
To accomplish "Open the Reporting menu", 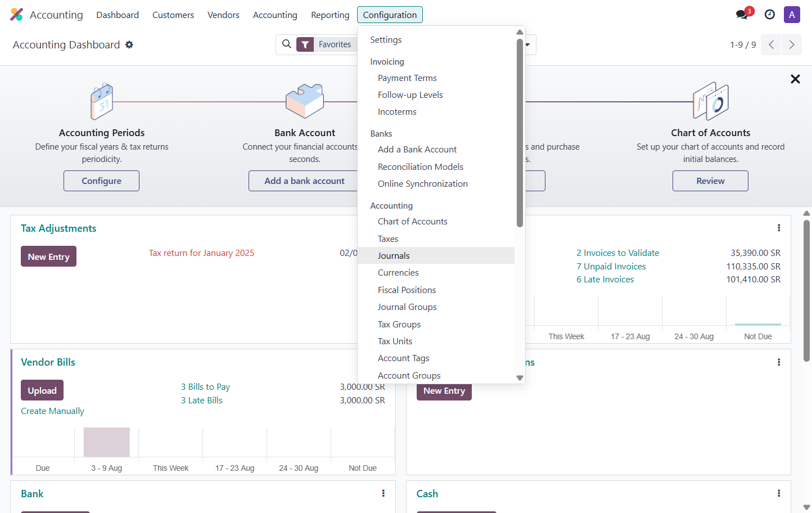I will point(330,15).
